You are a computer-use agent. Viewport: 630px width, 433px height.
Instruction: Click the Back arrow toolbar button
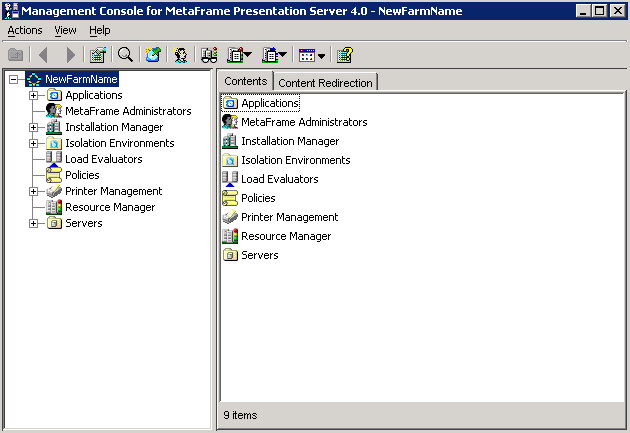(43, 55)
